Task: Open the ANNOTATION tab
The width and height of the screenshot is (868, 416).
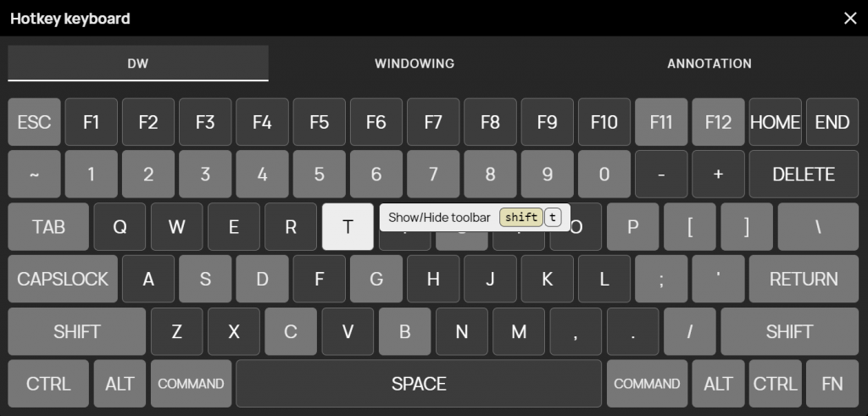Action: coord(709,64)
